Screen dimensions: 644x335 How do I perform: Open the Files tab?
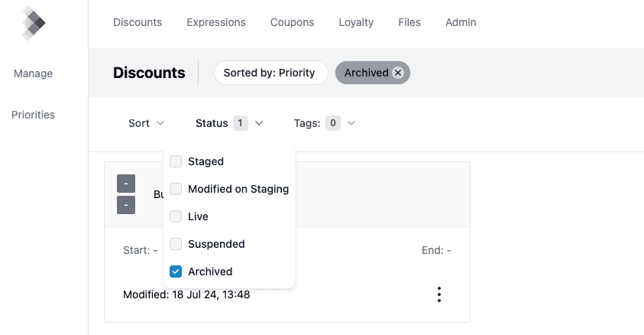click(x=409, y=22)
